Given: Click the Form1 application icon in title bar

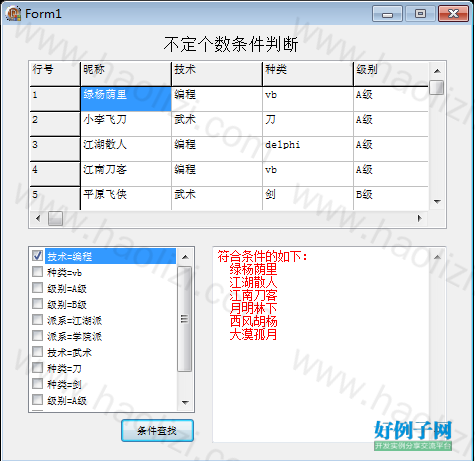Looking at the screenshot, I should point(14,14).
